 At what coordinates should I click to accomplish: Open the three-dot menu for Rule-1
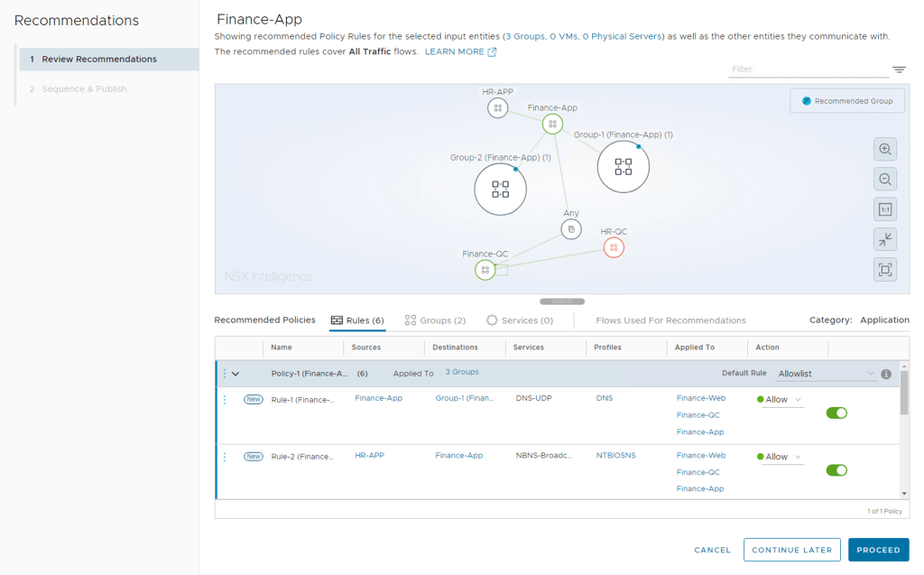[x=225, y=399]
